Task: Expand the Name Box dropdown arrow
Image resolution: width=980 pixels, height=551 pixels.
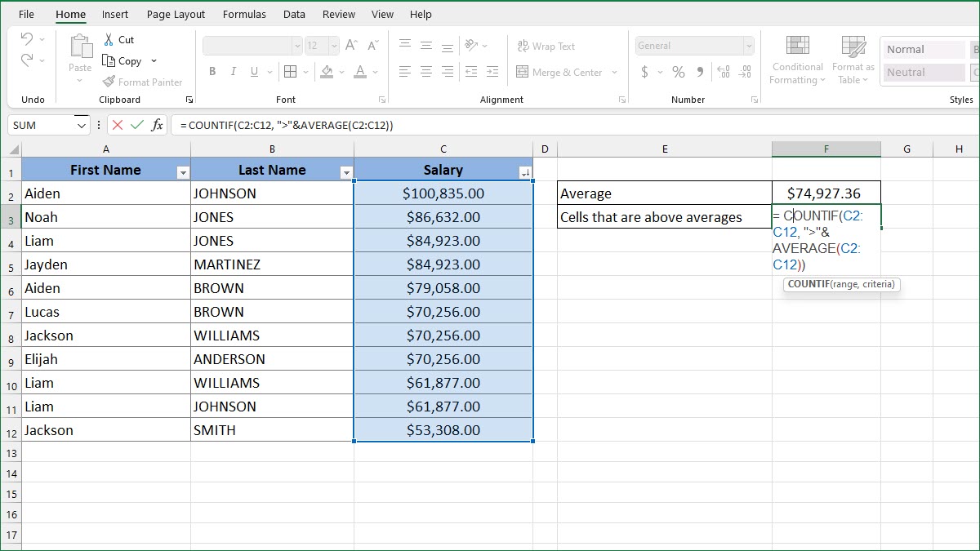Action: [x=81, y=125]
